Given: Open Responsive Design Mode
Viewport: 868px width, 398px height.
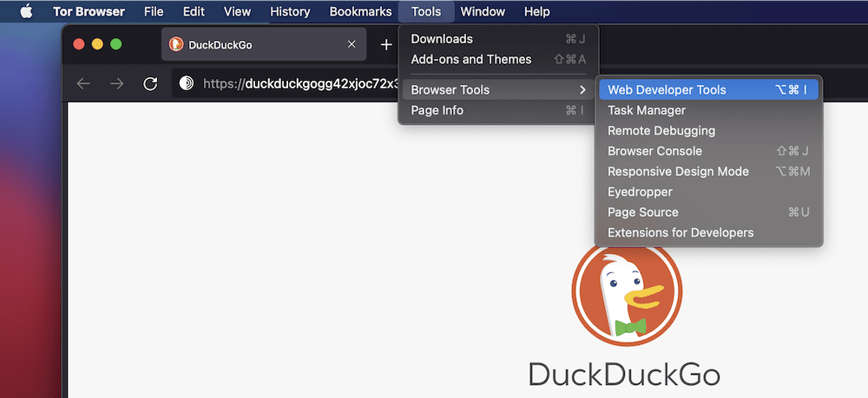Looking at the screenshot, I should [x=678, y=172].
